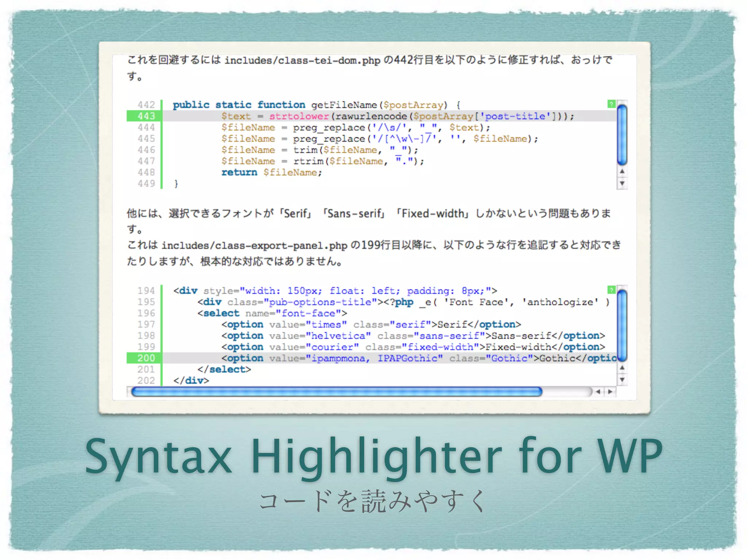Viewport: 747px width, 560px height.
Task: Click the blue horizontal scrollbar thumb
Action: (x=337, y=392)
